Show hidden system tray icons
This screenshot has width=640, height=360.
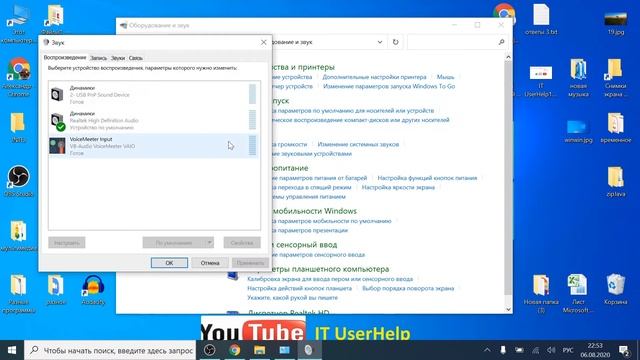[x=487, y=350]
